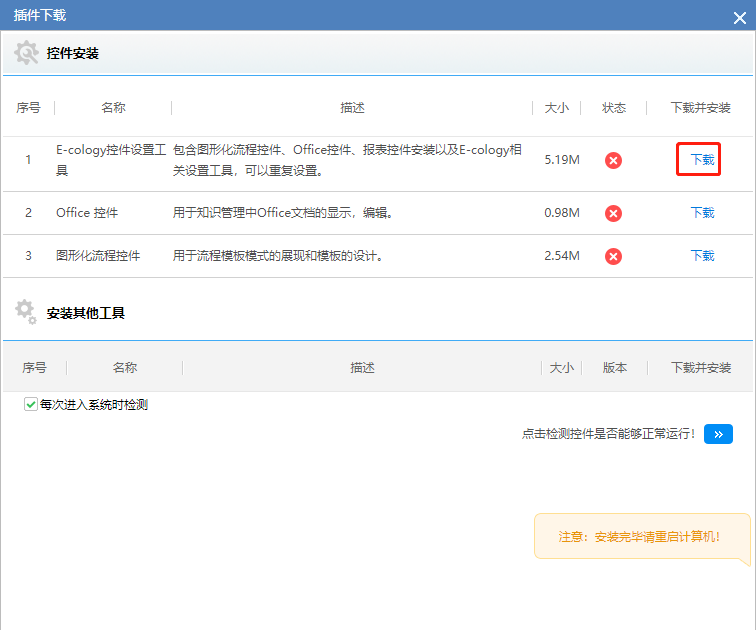Select the 0.98M size cell
756x630 pixels.
562,213
